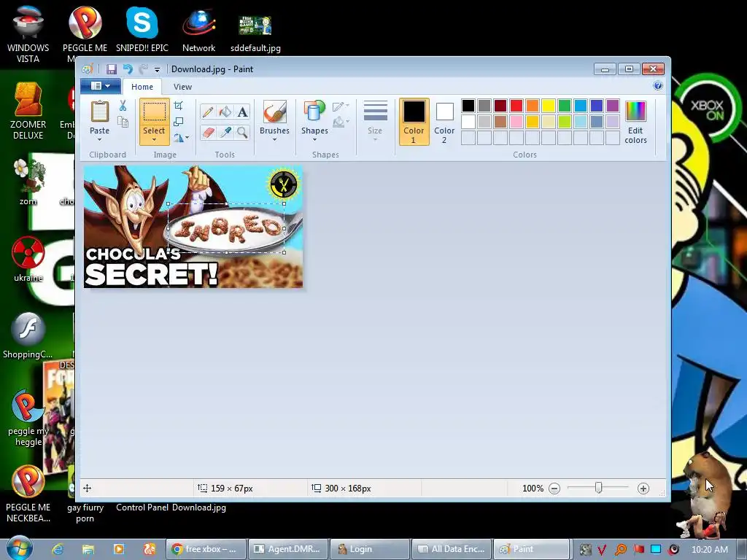Pick the yellow color swatch
This screenshot has height=560, width=747.
pos(549,106)
